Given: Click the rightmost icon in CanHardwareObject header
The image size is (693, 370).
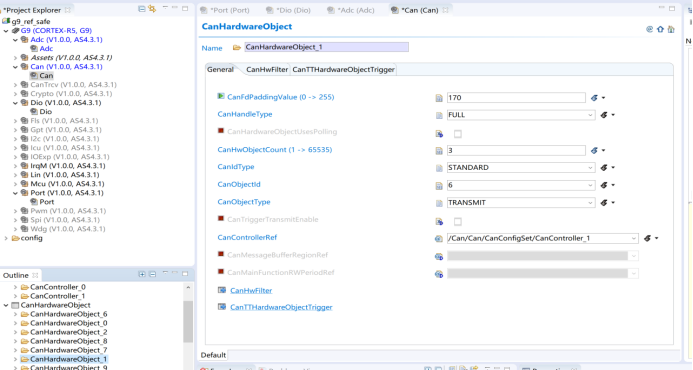Looking at the screenshot, I should point(671,29).
